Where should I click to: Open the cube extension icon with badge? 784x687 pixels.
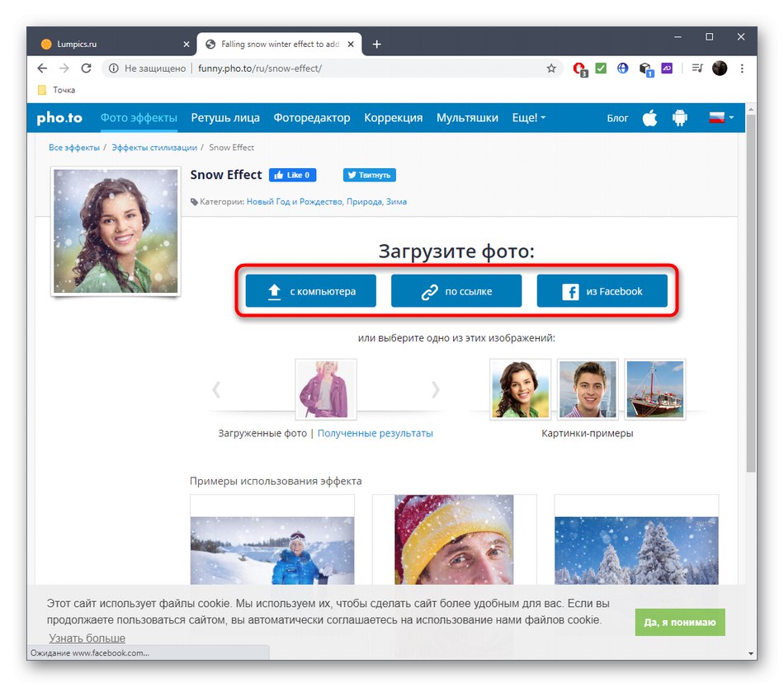point(646,69)
